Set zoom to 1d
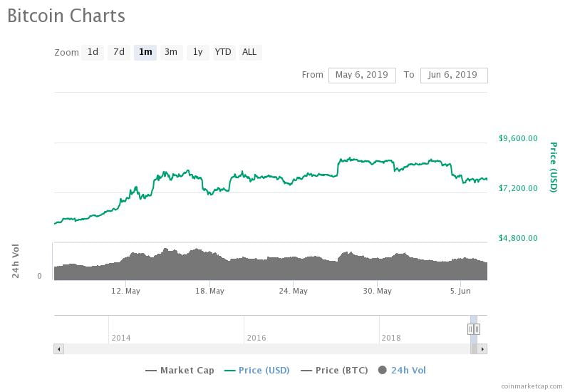Screen dimensions: 570x392 tap(93, 52)
